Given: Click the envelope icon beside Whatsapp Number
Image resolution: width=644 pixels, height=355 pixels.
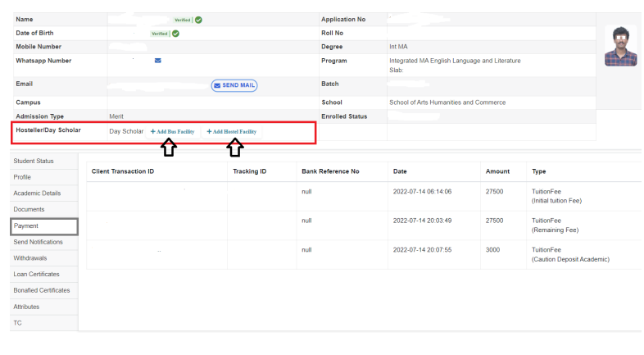Looking at the screenshot, I should 158,61.
